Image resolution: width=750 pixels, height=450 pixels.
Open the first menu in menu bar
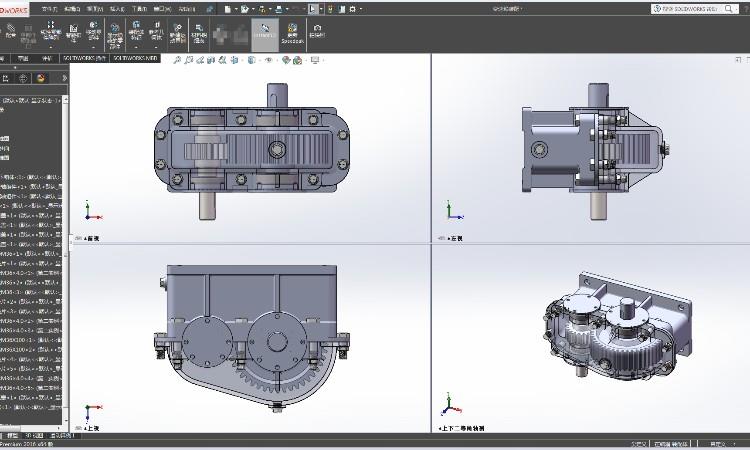(x=50, y=8)
